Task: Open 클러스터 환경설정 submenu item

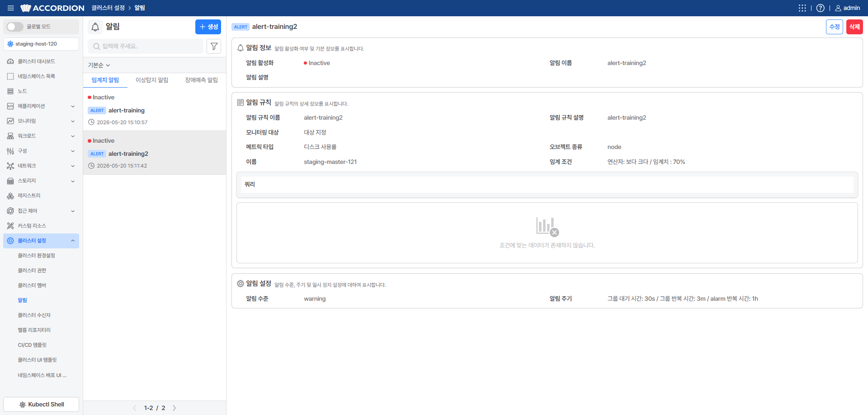Action: [x=37, y=256]
